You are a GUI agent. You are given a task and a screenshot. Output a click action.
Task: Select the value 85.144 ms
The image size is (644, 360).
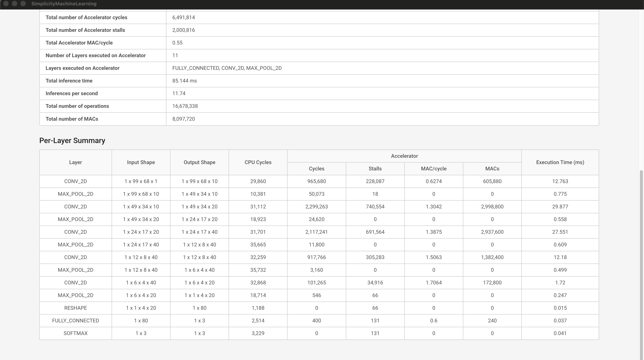coord(184,81)
